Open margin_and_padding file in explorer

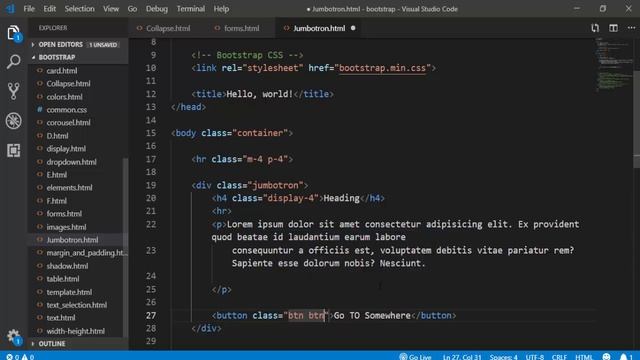pos(87,253)
